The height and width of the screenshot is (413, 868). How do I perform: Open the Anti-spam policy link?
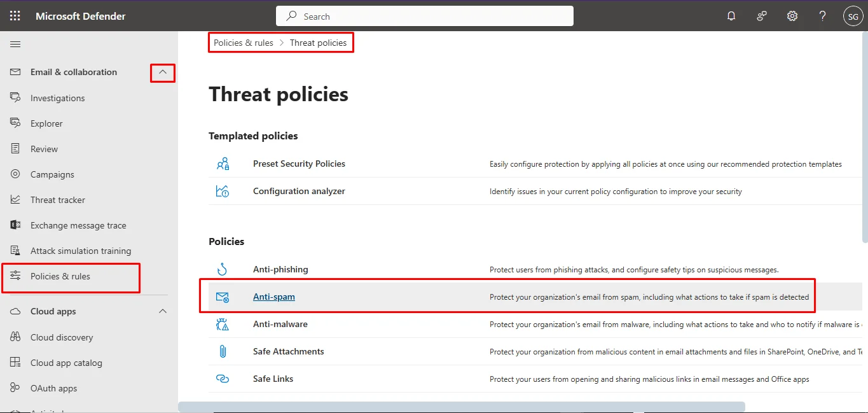[x=274, y=297]
